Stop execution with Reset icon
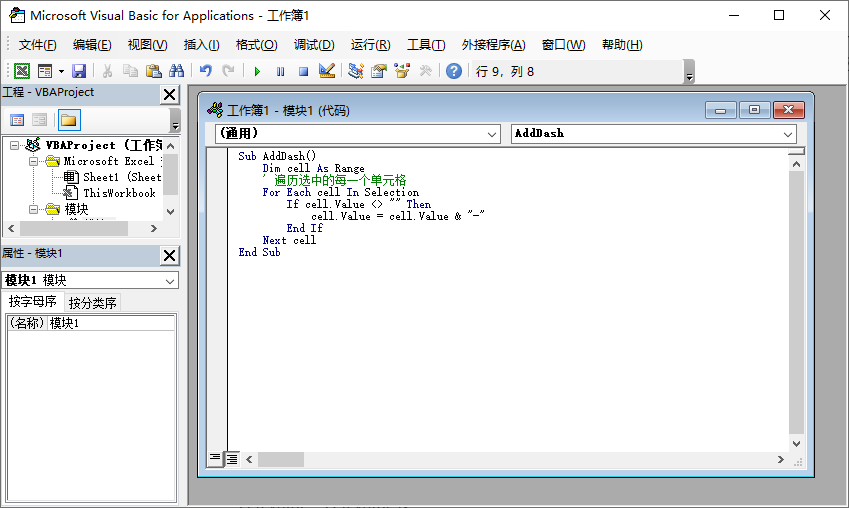 pos(304,71)
